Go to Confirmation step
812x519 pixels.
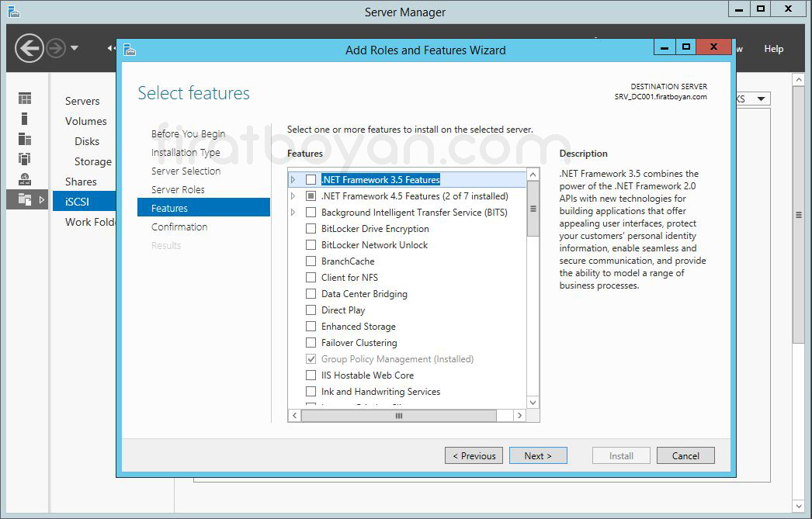(x=179, y=227)
